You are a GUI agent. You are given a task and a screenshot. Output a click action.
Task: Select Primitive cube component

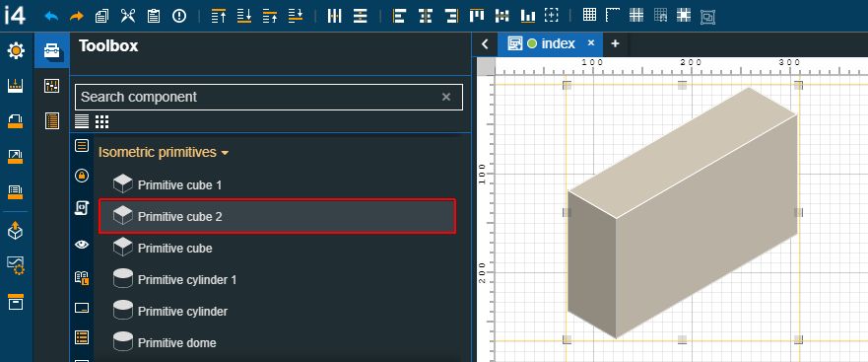pyautogui.click(x=277, y=248)
